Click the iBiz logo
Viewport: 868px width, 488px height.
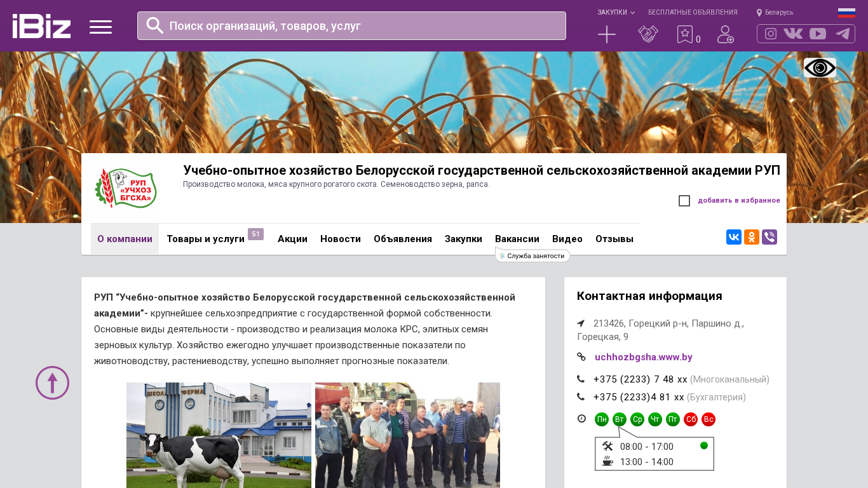(x=41, y=26)
